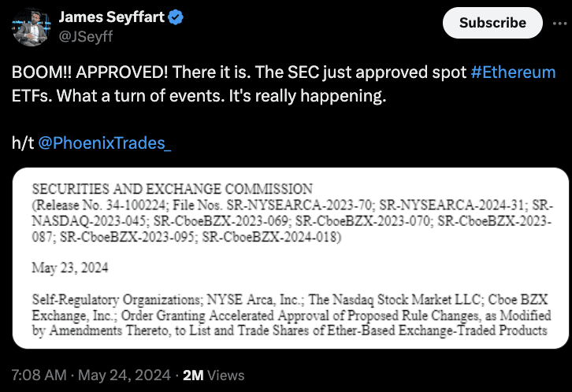
Task: Click the h/t text before the mention
Action: click(23, 143)
